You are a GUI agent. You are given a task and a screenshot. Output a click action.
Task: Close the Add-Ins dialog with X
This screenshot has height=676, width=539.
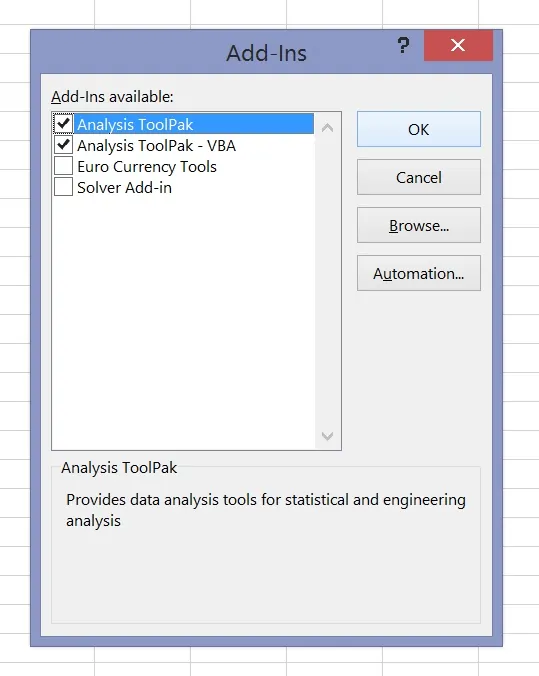click(x=458, y=45)
